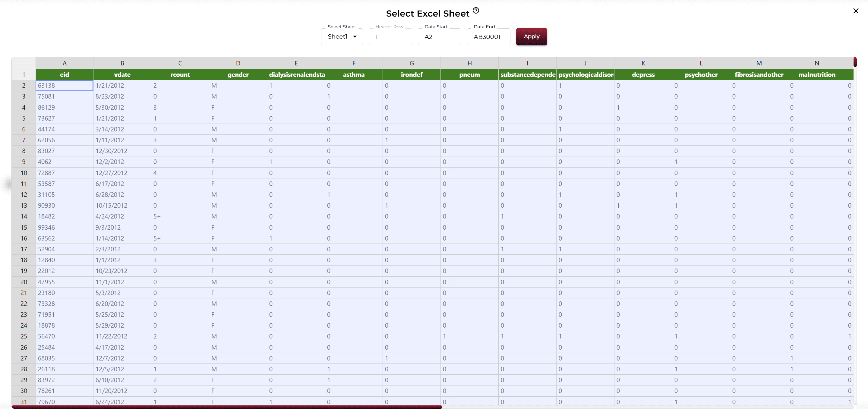
Task: Click the asthma header cell
Action: (354, 74)
